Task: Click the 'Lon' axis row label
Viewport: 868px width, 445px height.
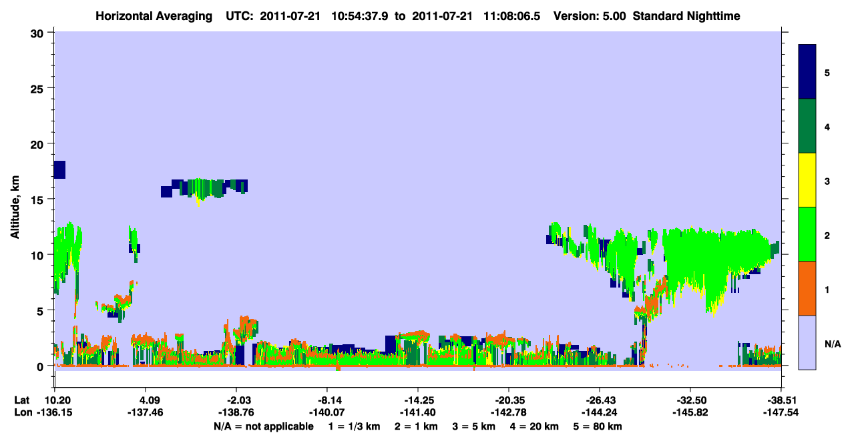Action: 22,413
